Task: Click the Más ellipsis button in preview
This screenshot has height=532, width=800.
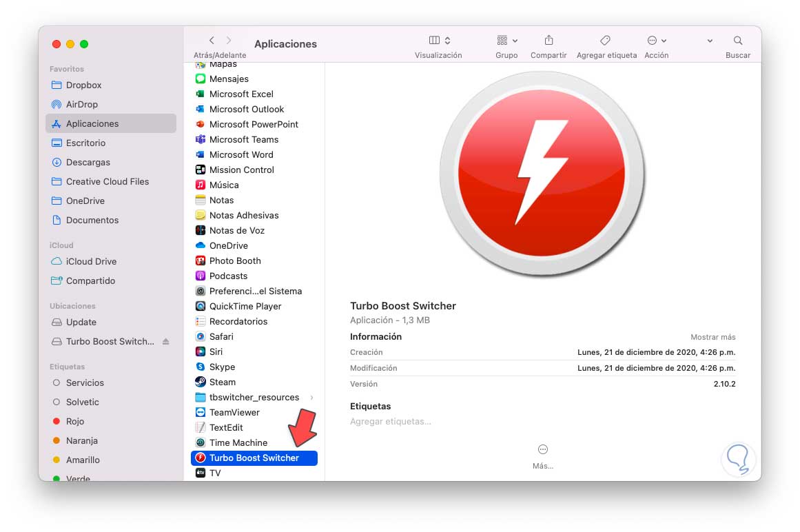Action: (543, 450)
